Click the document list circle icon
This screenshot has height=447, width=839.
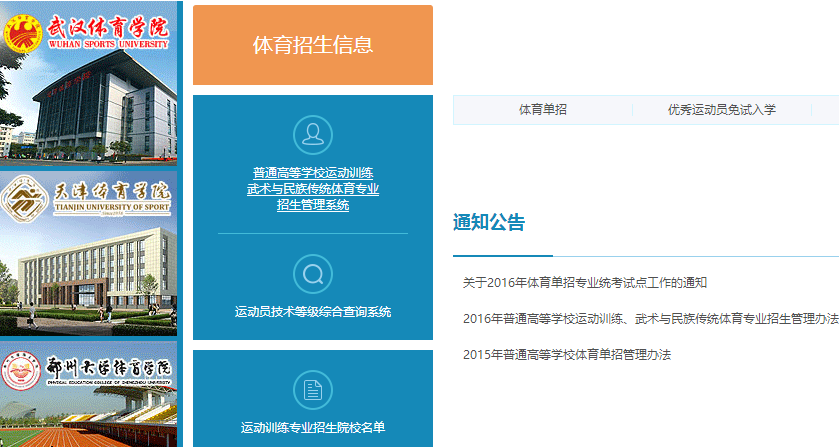coord(312,390)
